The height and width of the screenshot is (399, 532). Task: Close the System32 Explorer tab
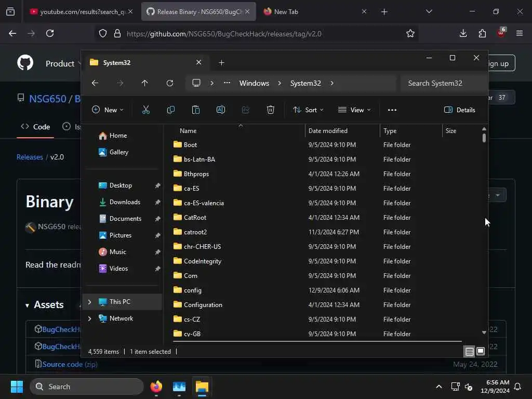199,62
